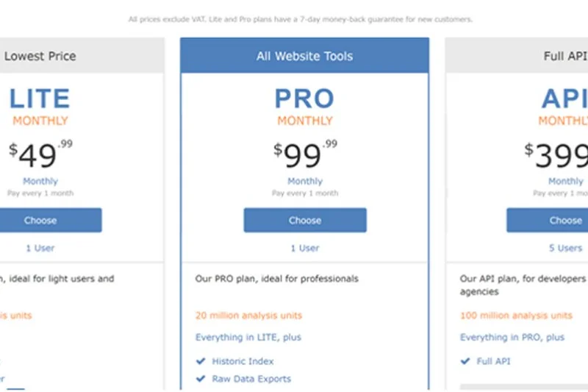Select the Full API header
This screenshot has width=588, height=392.
click(566, 56)
